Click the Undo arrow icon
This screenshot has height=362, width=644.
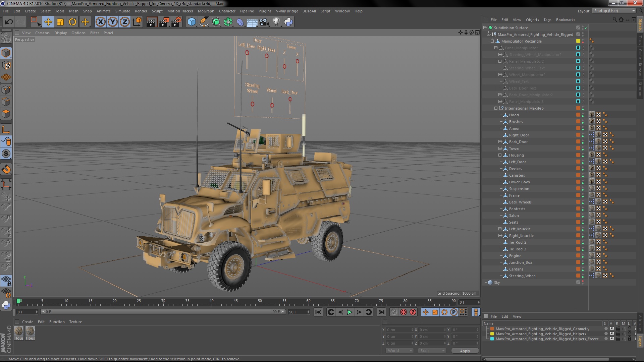tap(9, 22)
